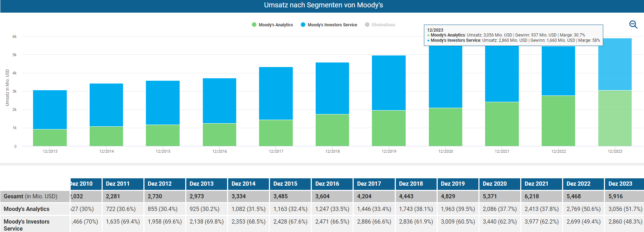
Task: Click the cell 2,769 (50.6%)
Action: click(x=584, y=209)
